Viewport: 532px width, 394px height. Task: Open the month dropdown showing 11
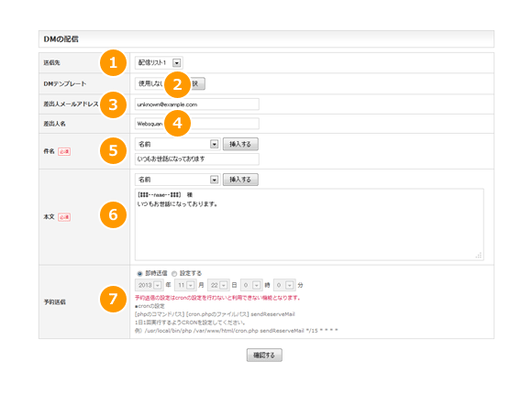click(x=185, y=285)
